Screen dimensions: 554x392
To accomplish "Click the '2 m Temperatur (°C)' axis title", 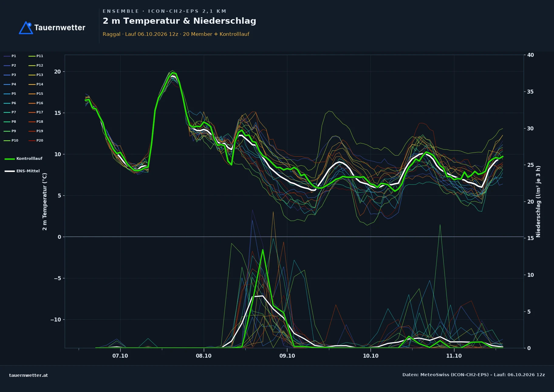I will point(45,201).
